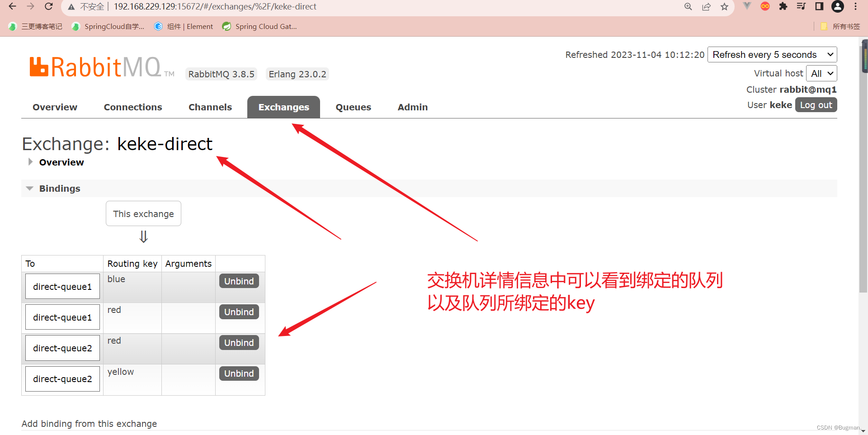The height and width of the screenshot is (435, 868).
Task: Expand Add binding from this exchange
Action: 89,424
